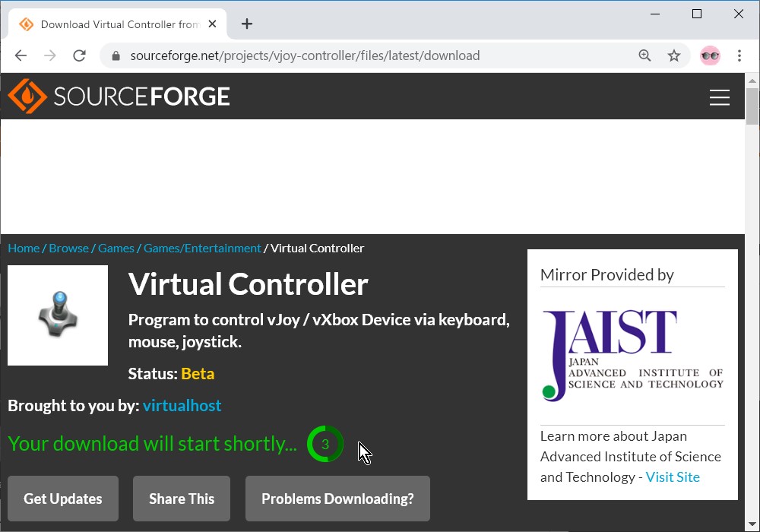760x532 pixels.
Task: Click the padlock site security icon
Action: pyautogui.click(x=115, y=55)
